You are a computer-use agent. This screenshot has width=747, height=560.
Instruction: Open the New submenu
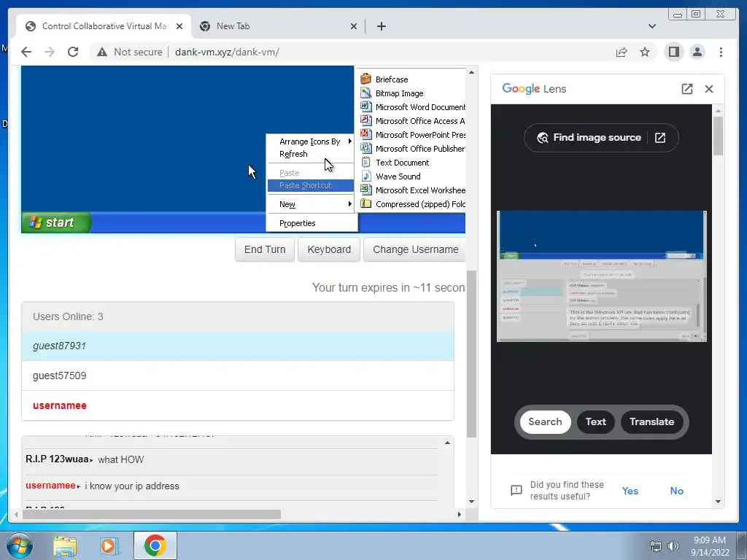311,204
